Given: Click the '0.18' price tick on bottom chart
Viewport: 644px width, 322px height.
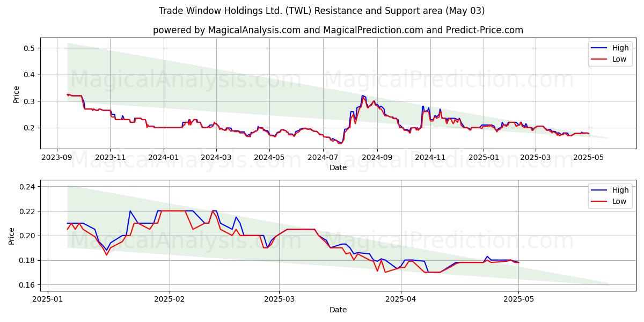Looking at the screenshot, I should pos(27,260).
